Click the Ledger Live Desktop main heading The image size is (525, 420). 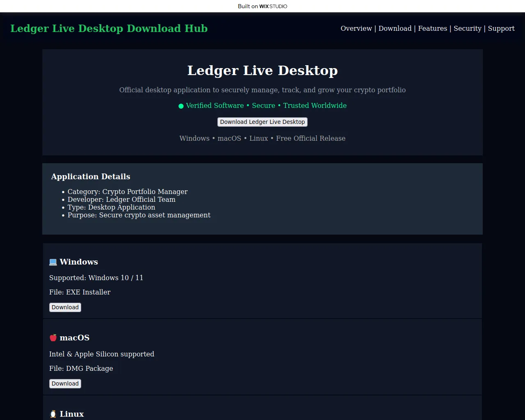tap(262, 71)
